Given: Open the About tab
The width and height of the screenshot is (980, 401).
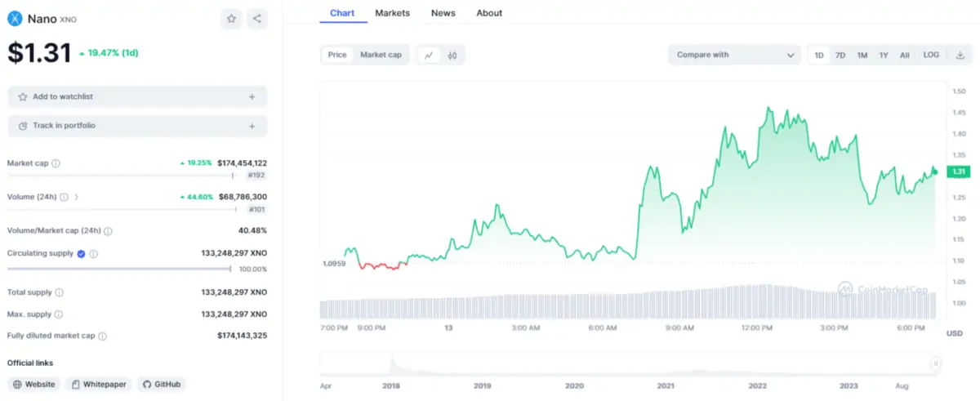Looking at the screenshot, I should pos(489,13).
